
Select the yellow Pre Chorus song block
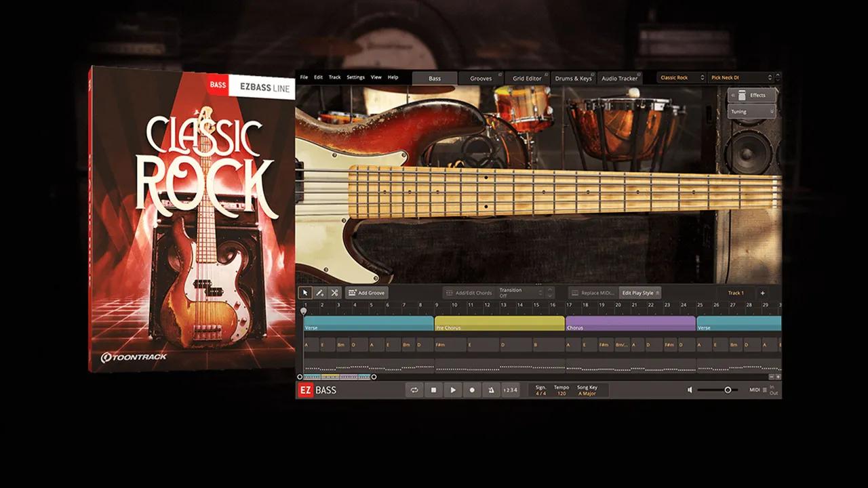(500, 323)
